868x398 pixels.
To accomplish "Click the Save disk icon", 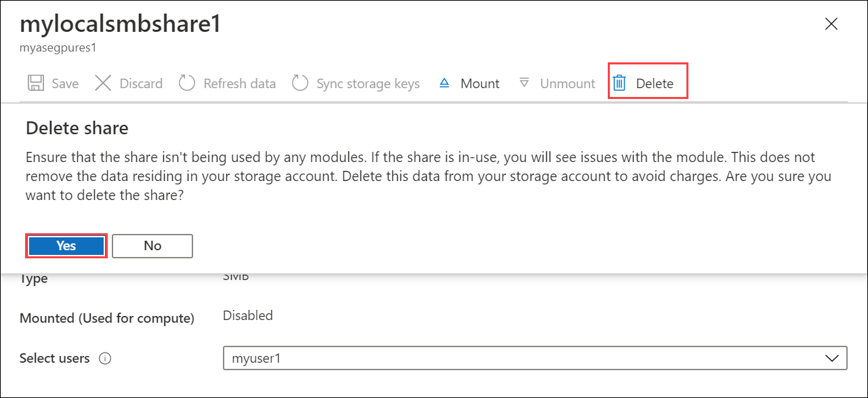I will pos(35,83).
